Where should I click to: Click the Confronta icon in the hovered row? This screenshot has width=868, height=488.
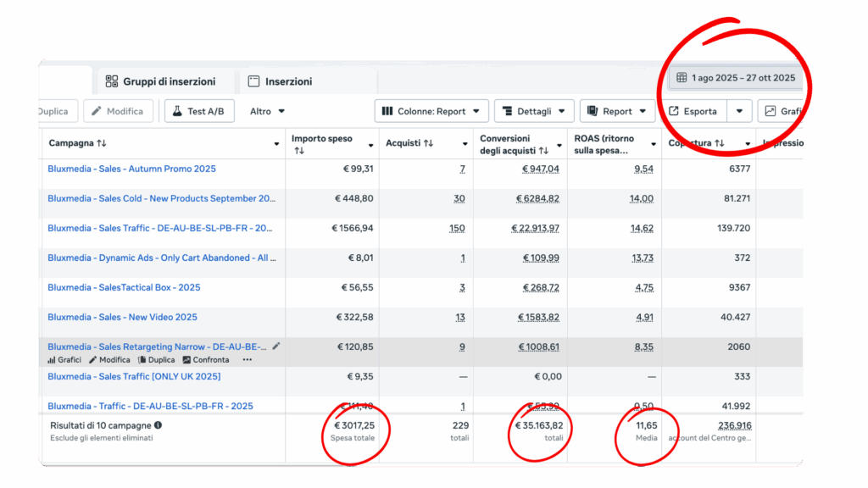[x=186, y=360]
